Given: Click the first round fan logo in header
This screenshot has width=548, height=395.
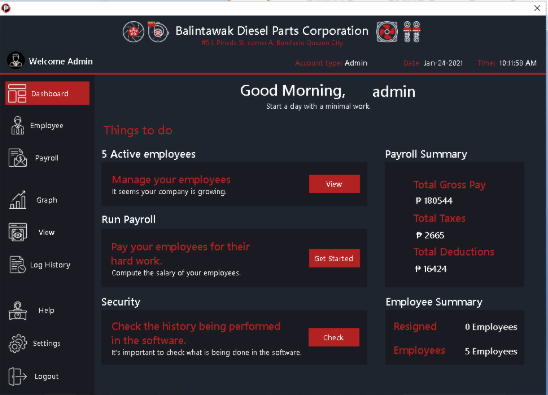Looking at the screenshot, I should coord(133,32).
